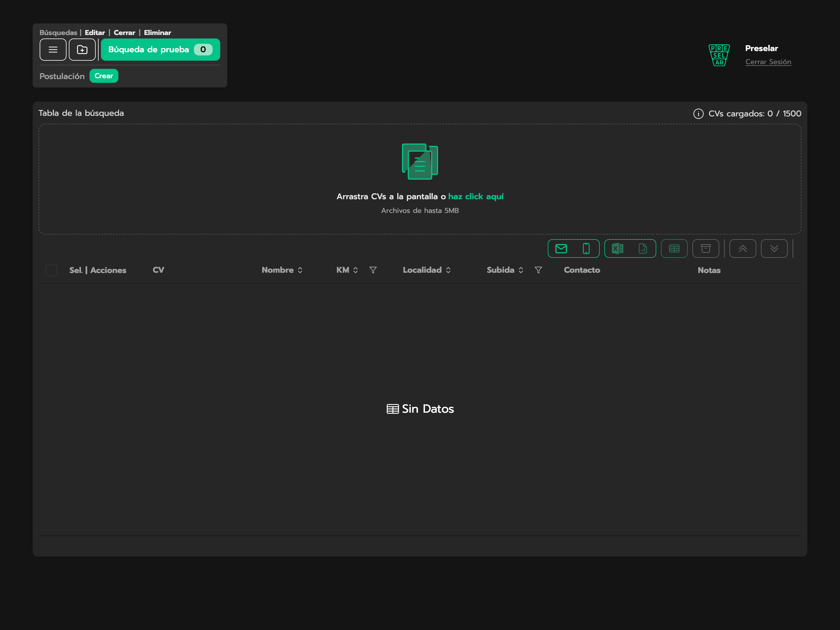Click the archive box icon
This screenshot has height=630, width=840.
click(706, 249)
